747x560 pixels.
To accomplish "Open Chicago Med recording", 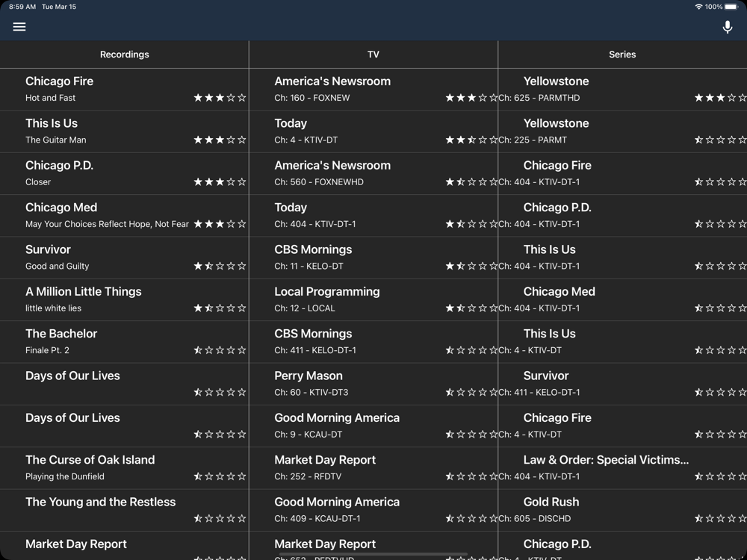I will 124,215.
